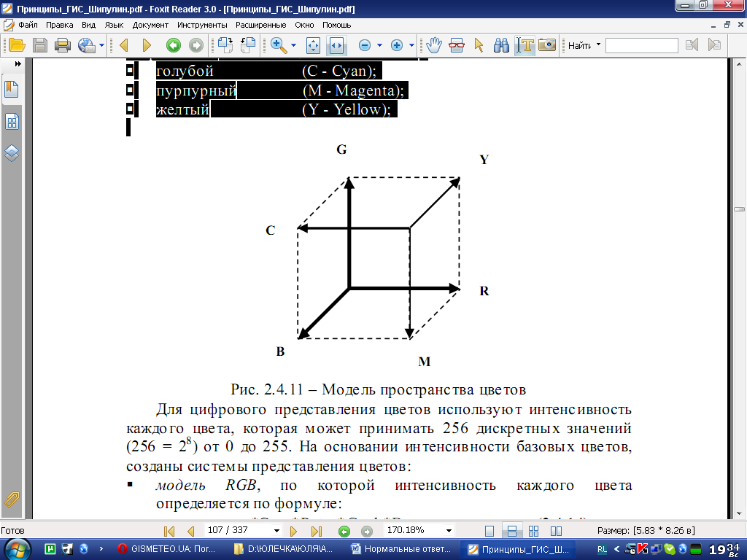This screenshot has width=747, height=560.
Task: Open the Zoom Out dropdown arrow
Action: coord(379,46)
